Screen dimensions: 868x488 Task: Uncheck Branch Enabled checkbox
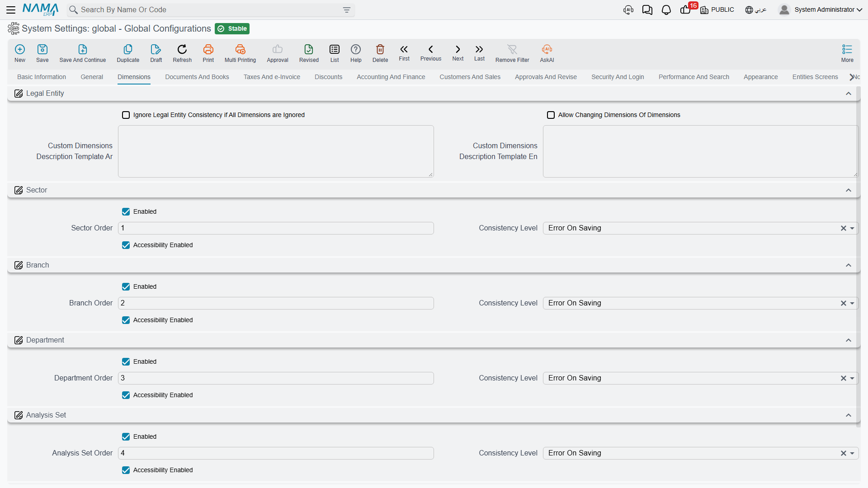click(x=126, y=287)
